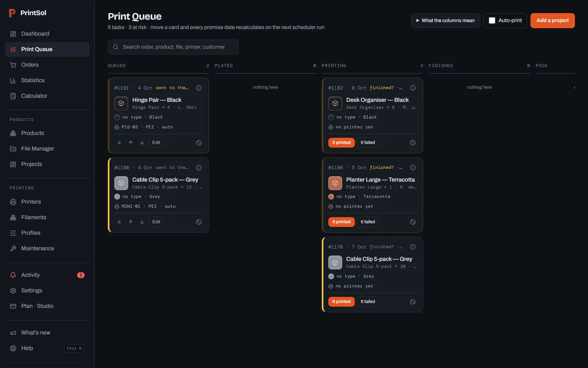The width and height of the screenshot is (588, 368).
Task: Click the Add a project button
Action: tap(552, 20)
